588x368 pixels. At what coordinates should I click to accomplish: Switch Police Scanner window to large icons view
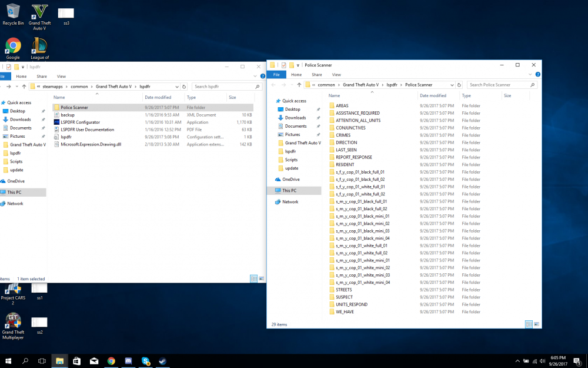[537, 324]
